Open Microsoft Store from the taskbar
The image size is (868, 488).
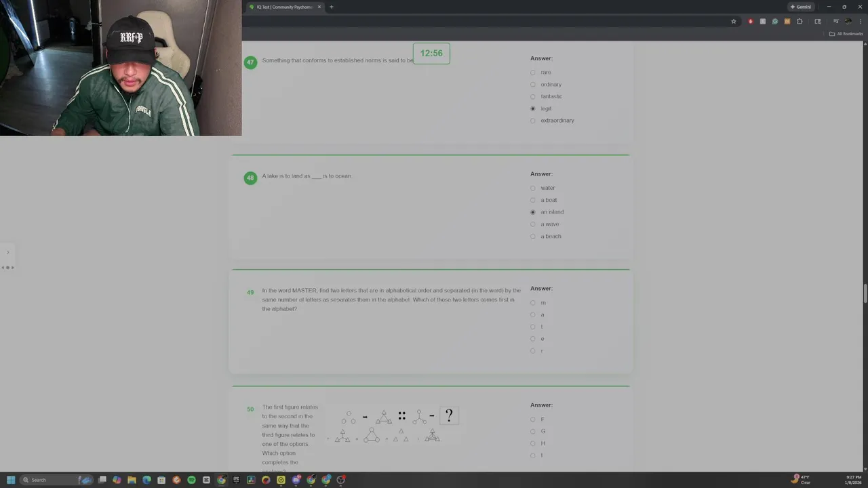pos(161,480)
